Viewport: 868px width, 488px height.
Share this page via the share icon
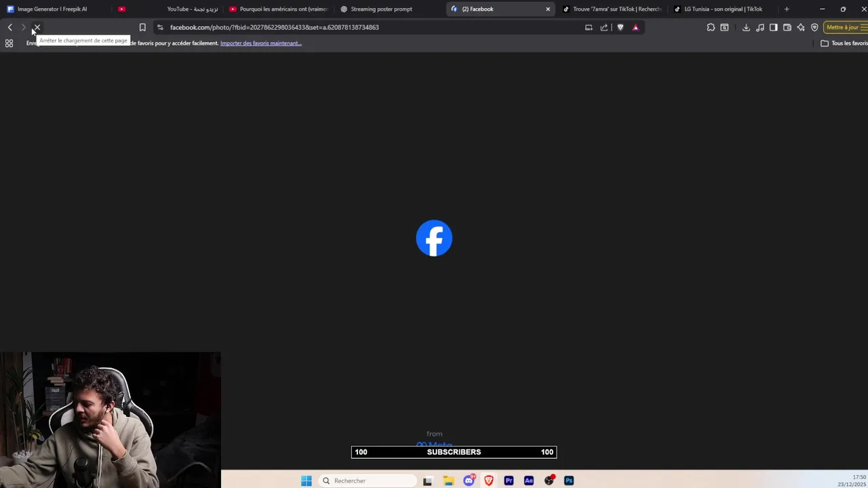(x=604, y=27)
